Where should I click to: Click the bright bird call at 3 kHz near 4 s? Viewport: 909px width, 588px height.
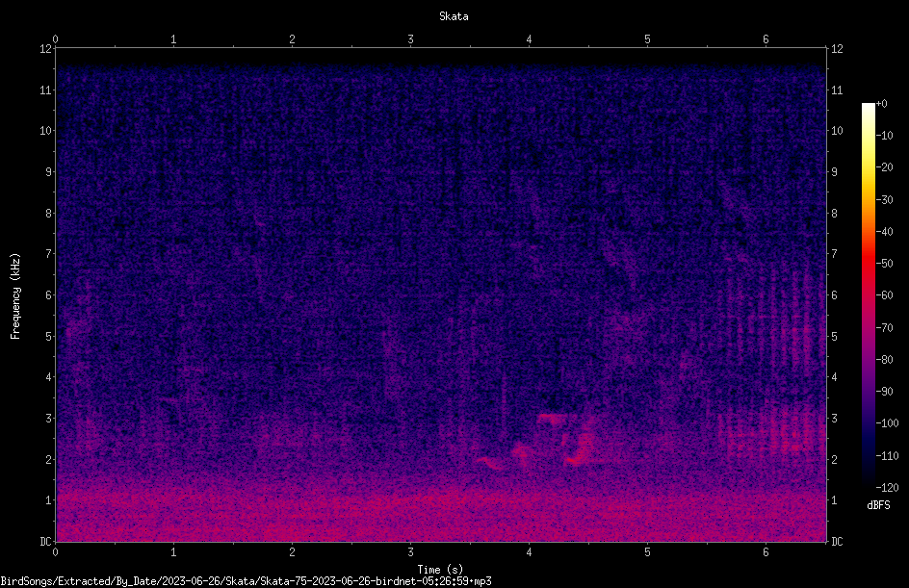tap(552, 417)
